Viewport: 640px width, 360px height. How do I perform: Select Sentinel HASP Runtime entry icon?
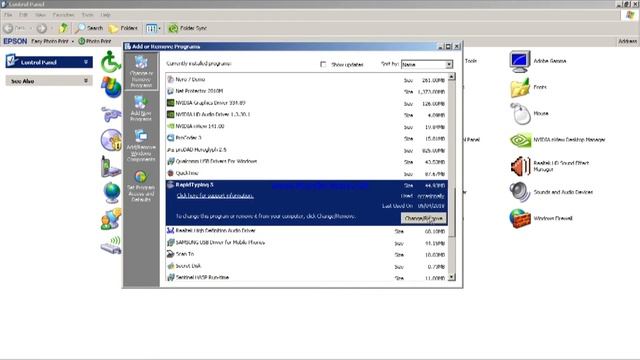(171, 277)
